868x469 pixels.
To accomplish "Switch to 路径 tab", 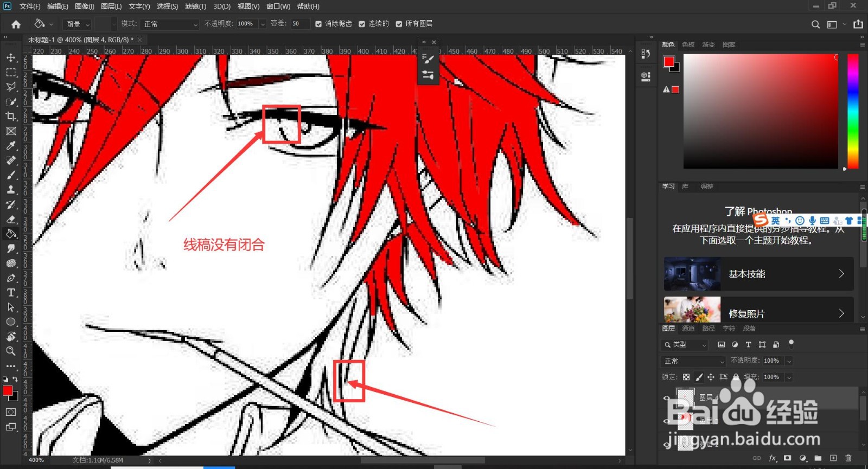I will coord(709,329).
